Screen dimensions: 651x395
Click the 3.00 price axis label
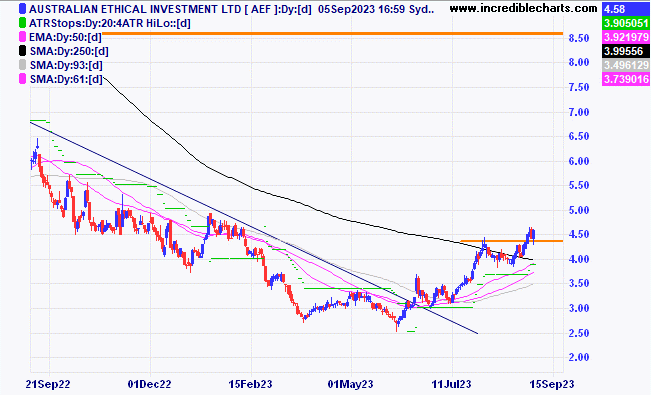tap(578, 308)
